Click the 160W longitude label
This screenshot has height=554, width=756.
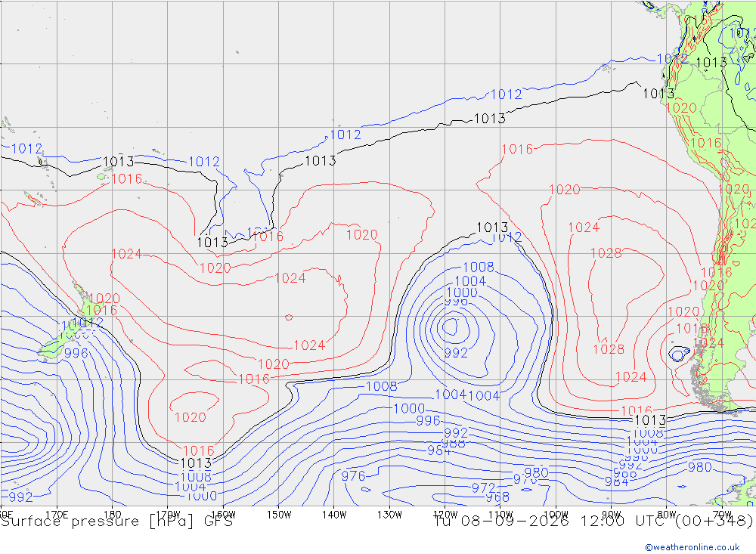coord(223,515)
